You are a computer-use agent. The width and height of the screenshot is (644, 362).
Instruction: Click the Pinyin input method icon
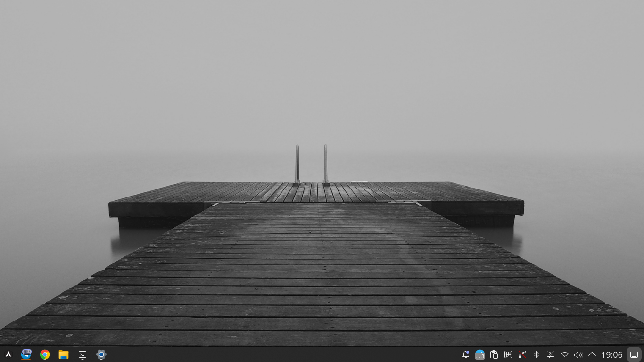[x=508, y=354]
